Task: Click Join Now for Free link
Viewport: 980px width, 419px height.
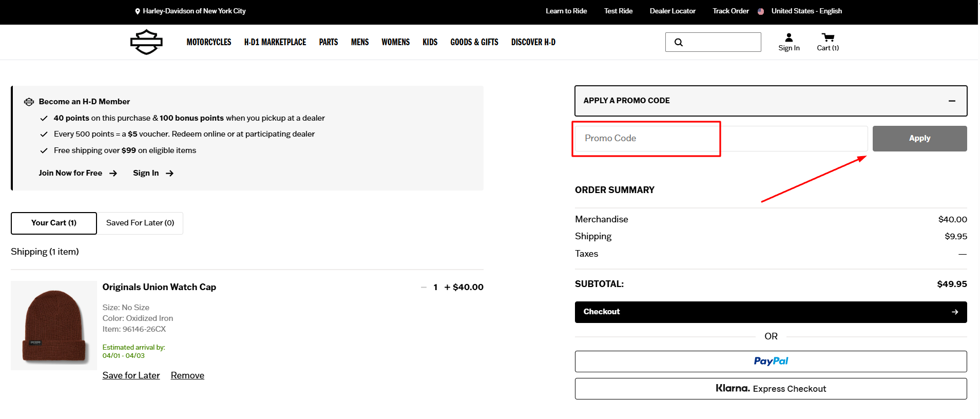Action: (x=78, y=173)
